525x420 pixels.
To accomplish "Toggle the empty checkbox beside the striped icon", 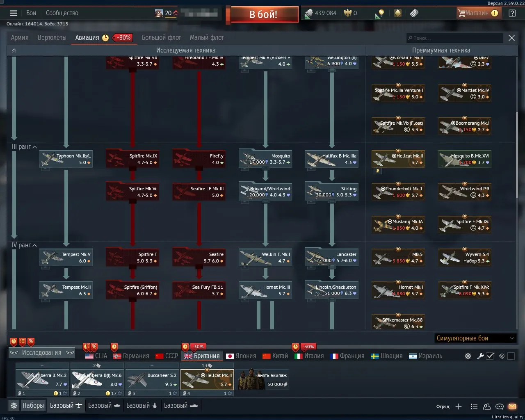I will click(x=511, y=356).
